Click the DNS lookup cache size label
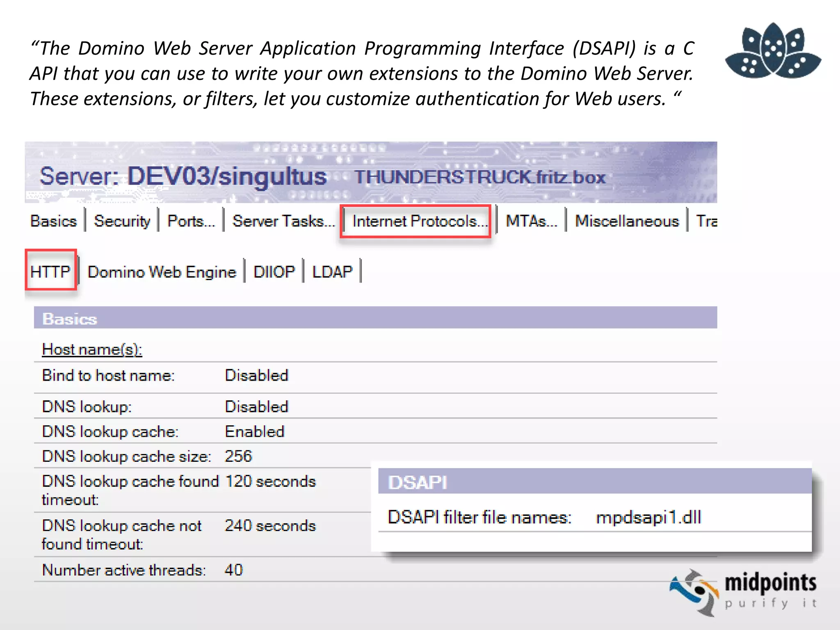This screenshot has width=840, height=630. click(x=127, y=456)
